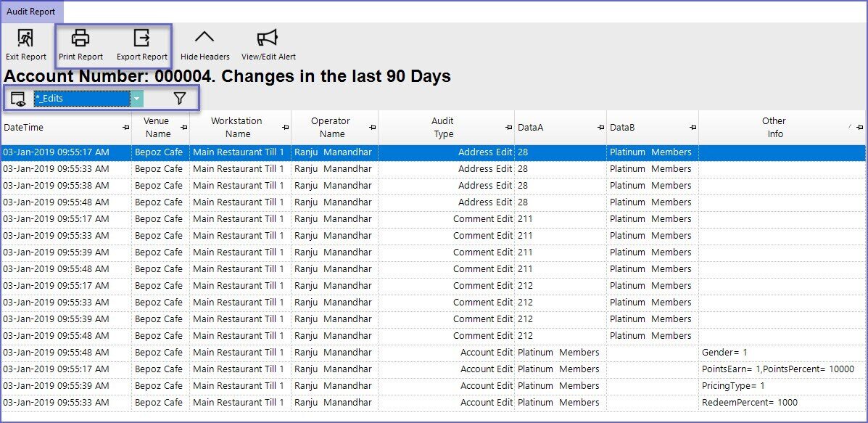Viewport: 868px width, 423px height.
Task: Select the Audit Report tab
Action: 31,12
